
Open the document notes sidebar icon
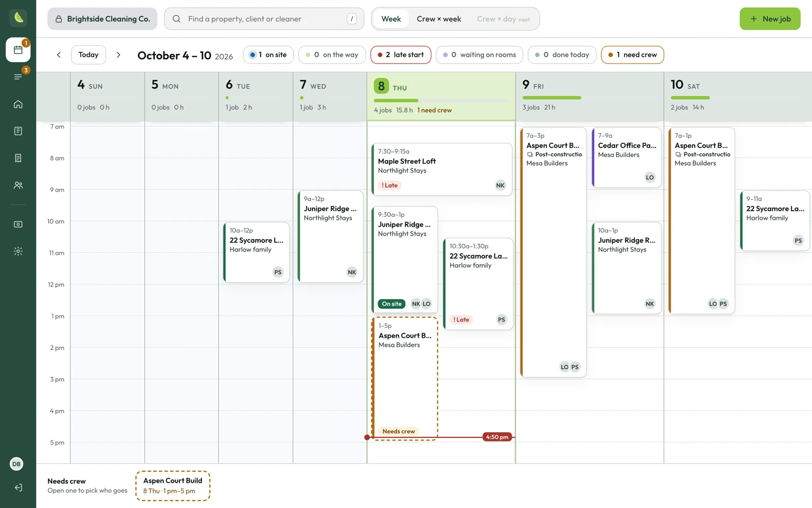18,131
